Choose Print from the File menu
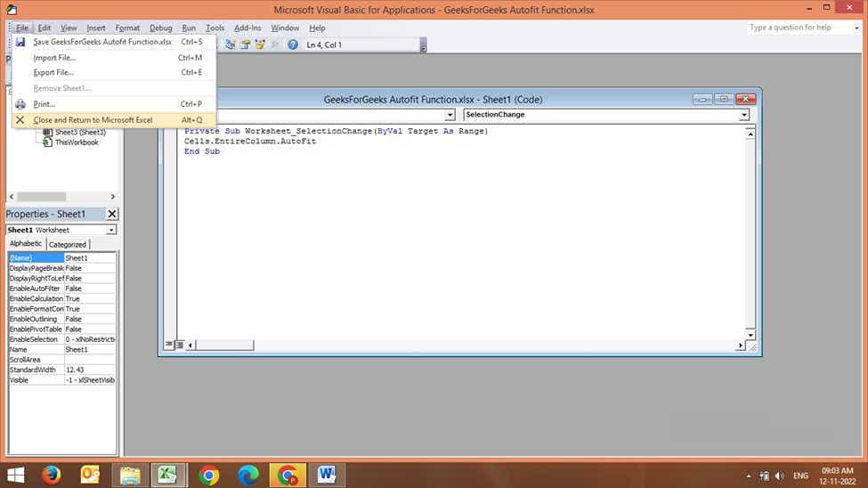Viewport: 868px width, 488px height. [x=114, y=104]
